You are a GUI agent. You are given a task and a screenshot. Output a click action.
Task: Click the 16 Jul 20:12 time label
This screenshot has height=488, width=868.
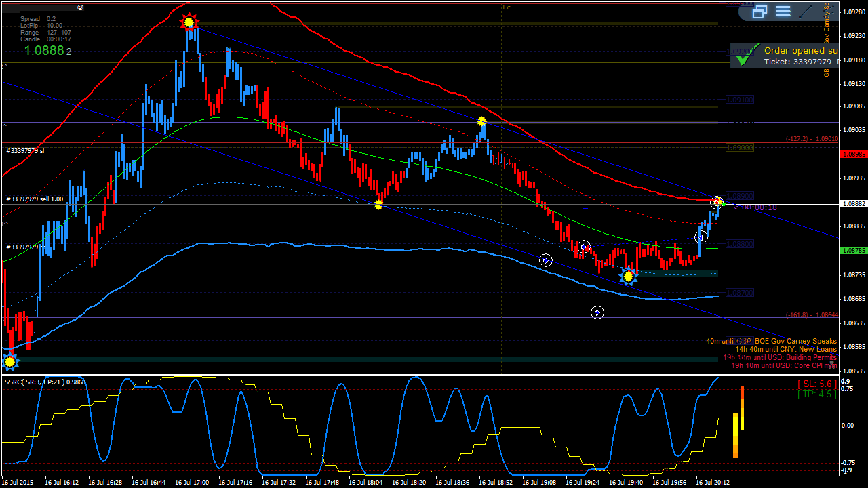(713, 483)
